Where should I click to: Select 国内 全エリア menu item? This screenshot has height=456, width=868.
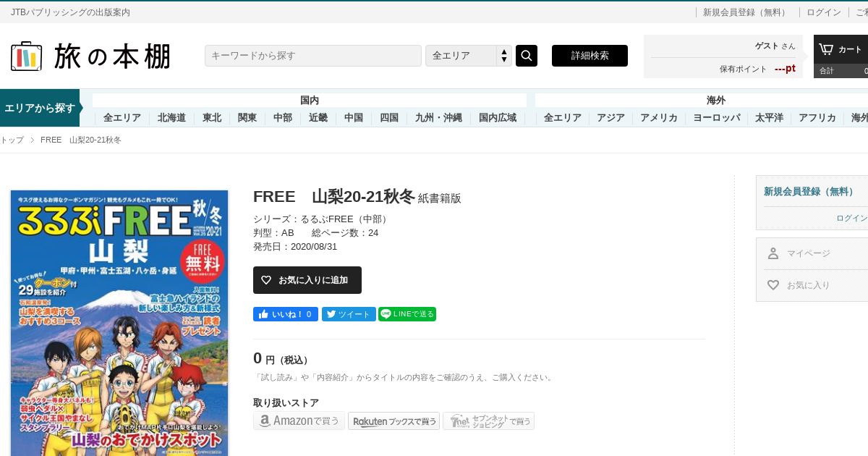click(122, 118)
